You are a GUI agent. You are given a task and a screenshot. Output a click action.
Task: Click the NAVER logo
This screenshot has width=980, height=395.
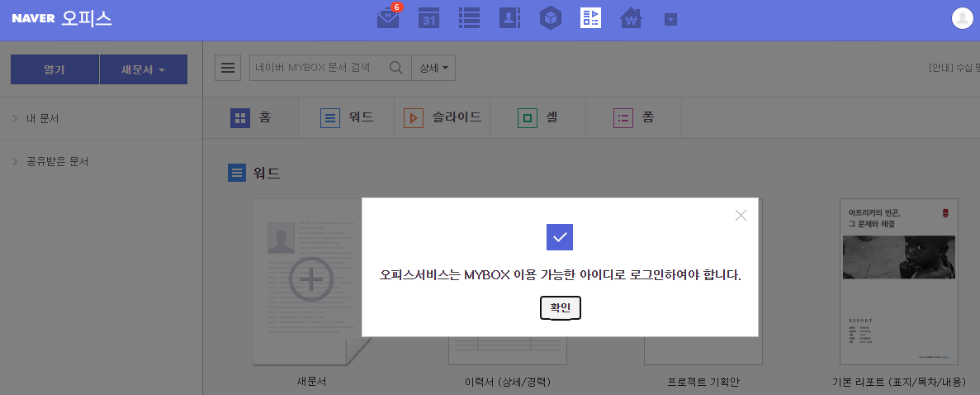pos(34,18)
